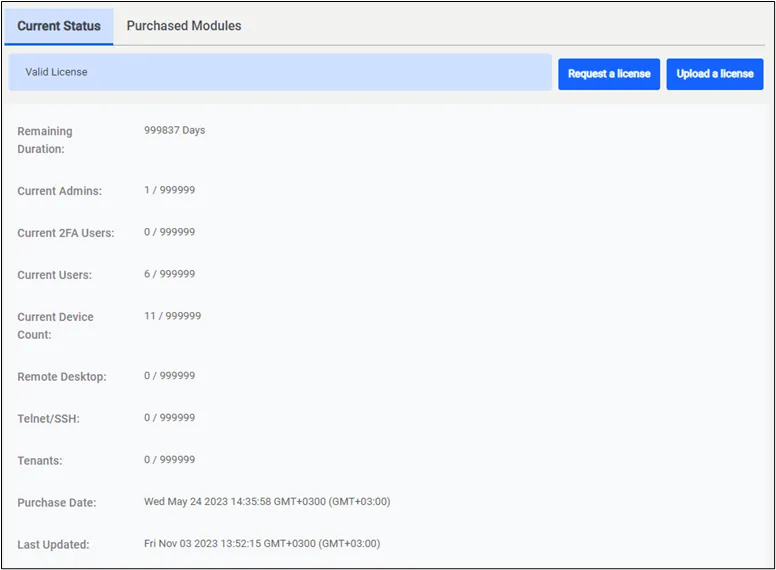This screenshot has width=776, height=570.
Task: Select the Telnet/SSH 0 / 999999 value
Action: coord(170,418)
